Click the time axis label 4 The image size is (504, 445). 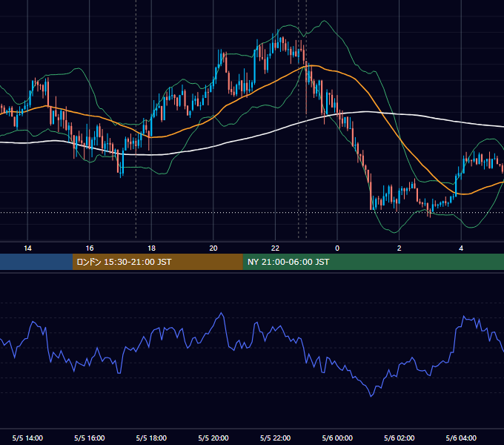[x=461, y=248]
